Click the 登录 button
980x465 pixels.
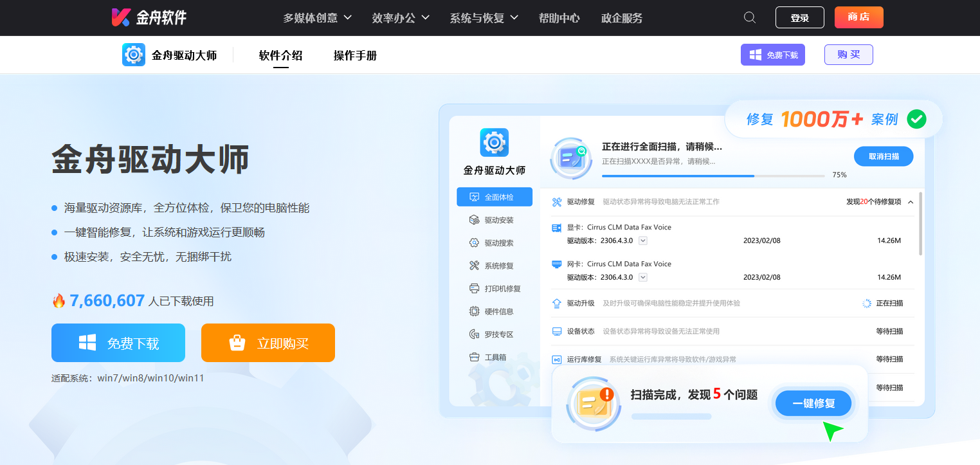(800, 17)
